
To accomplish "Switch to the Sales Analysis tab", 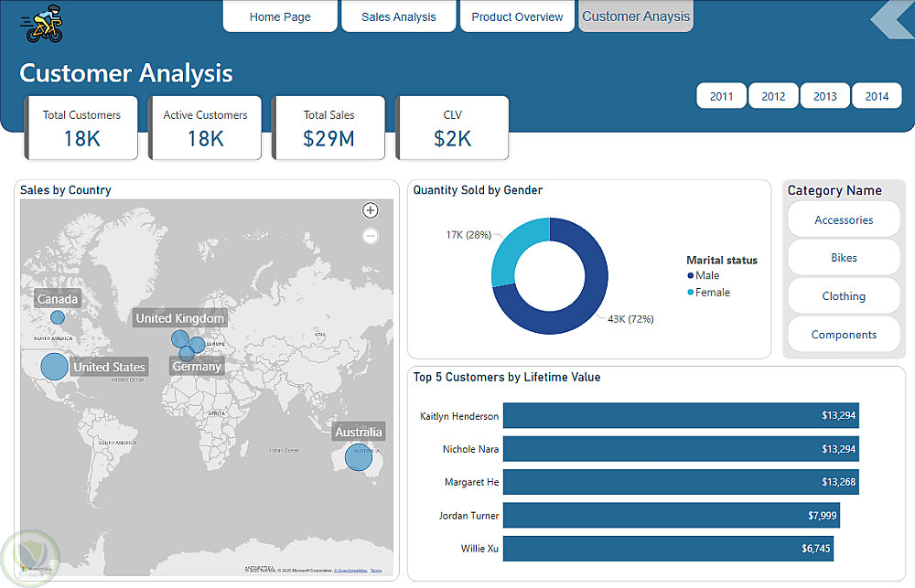I will [x=398, y=16].
